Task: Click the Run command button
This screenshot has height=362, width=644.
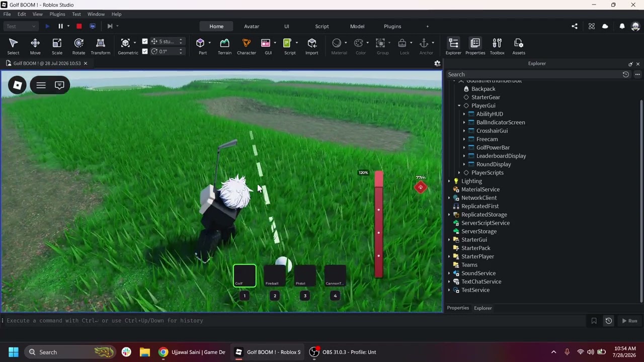Action: pos(629,321)
